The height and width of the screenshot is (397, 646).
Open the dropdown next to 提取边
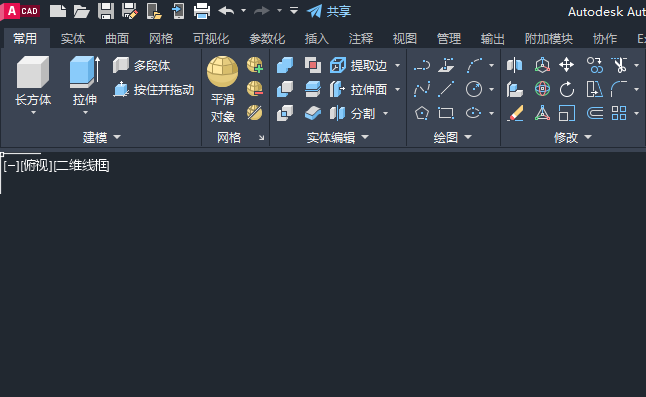[398, 65]
